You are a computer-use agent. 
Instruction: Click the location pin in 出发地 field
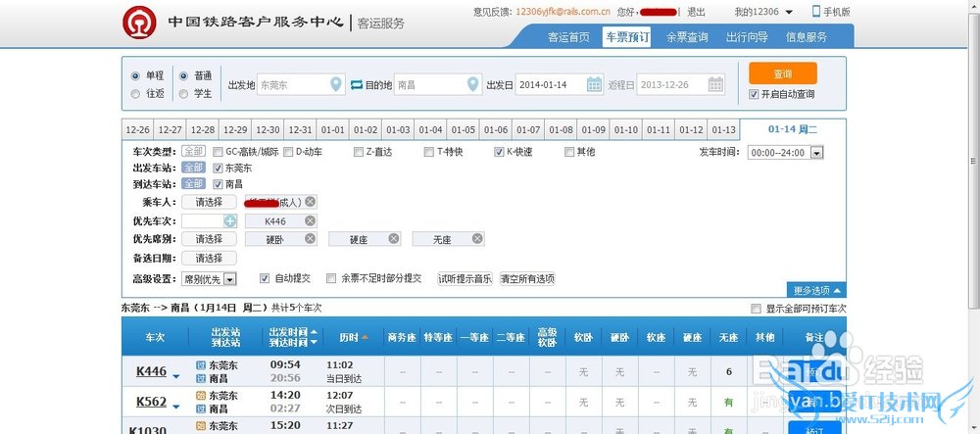click(x=336, y=85)
